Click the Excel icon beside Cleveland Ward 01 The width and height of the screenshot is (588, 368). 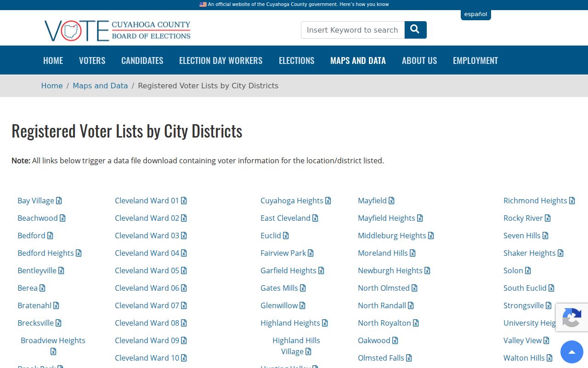coord(184,201)
